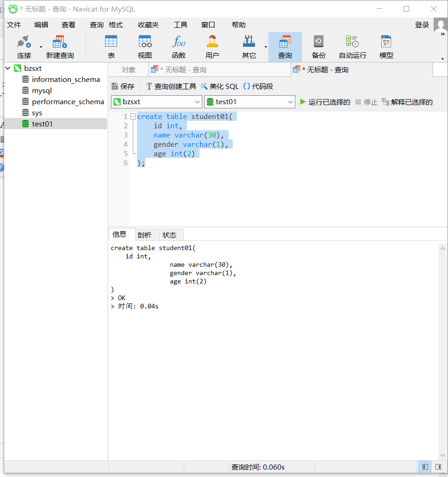Screen dimensions: 448x477
Task: Open Code Snippets (代码段)
Action: click(258, 87)
